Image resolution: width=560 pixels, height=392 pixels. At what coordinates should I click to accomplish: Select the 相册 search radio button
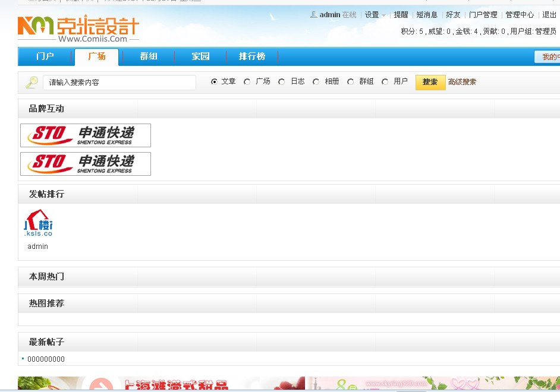tap(316, 82)
